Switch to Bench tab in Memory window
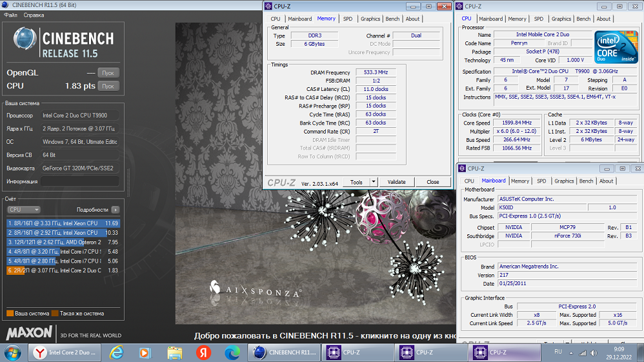Viewport: 644px width, 362px height. tap(392, 19)
